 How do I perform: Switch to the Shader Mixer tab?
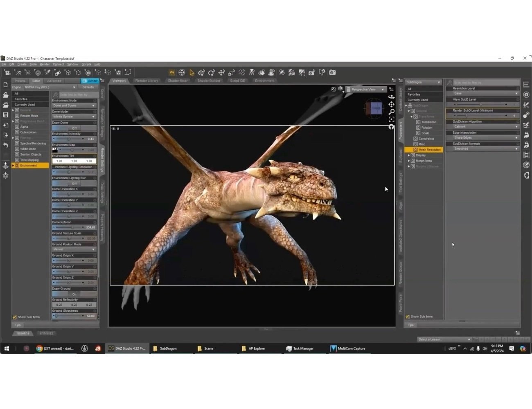tap(178, 81)
